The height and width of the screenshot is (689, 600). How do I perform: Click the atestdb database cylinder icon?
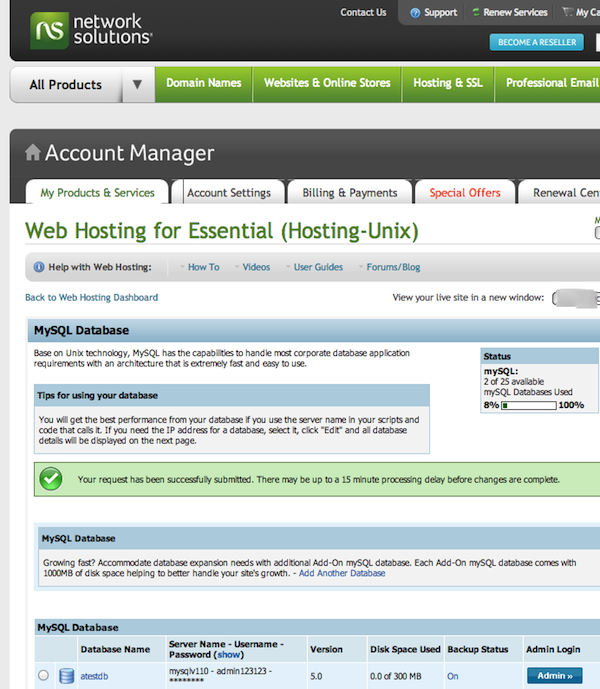(x=67, y=676)
